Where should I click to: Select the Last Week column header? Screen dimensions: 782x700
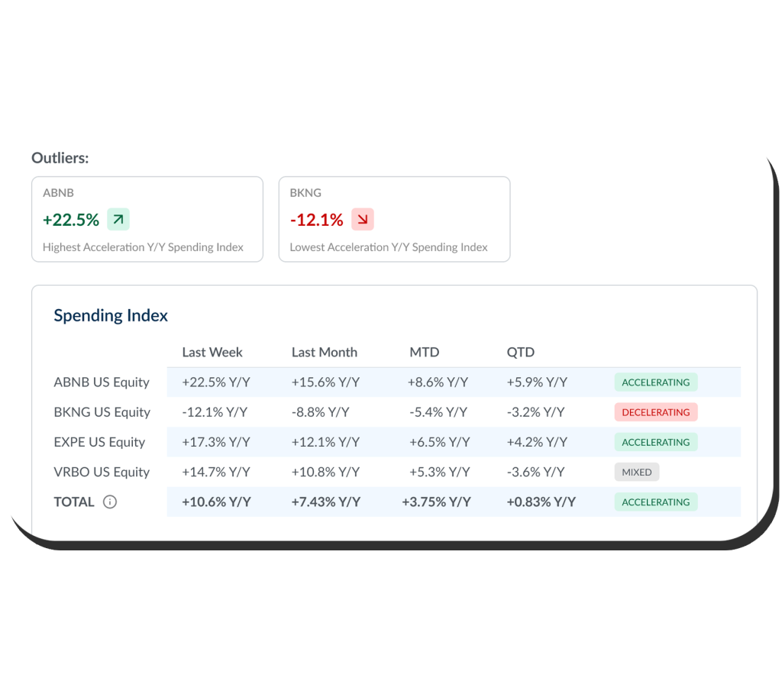(x=212, y=352)
